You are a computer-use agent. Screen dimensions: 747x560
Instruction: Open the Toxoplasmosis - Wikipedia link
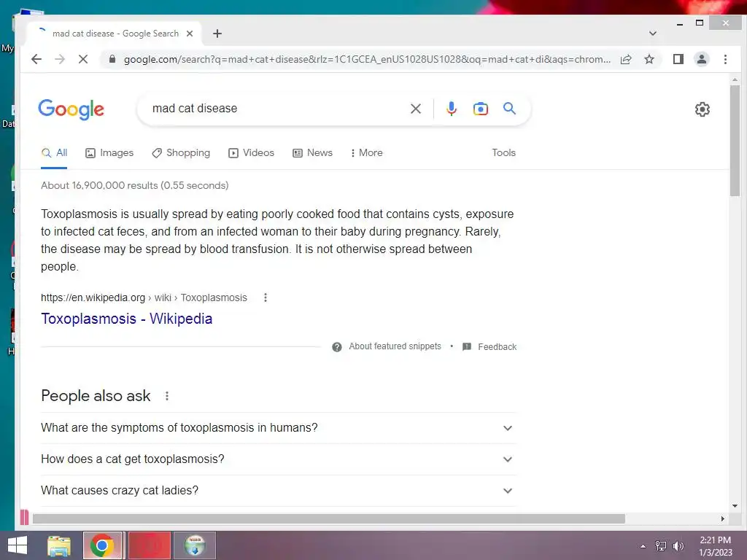[x=127, y=319]
